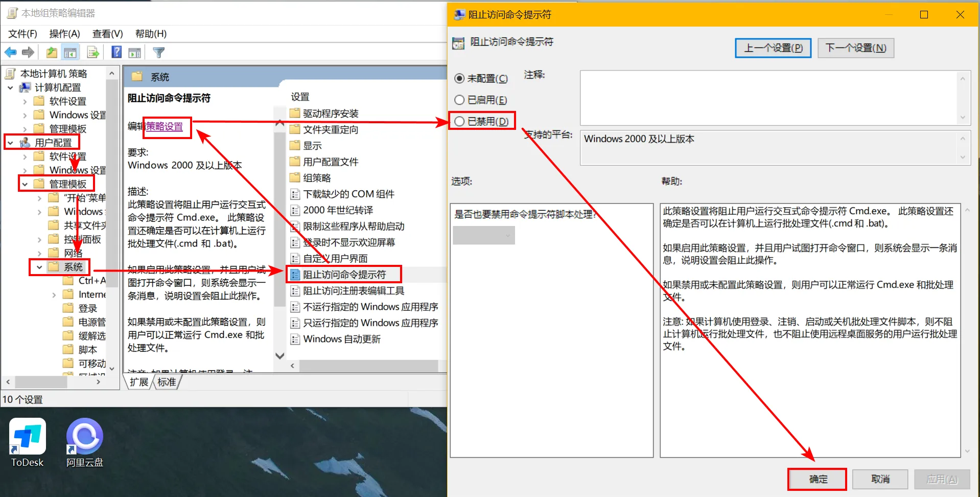
Task: Select the 未配置(C) radio button
Action: pyautogui.click(x=459, y=78)
